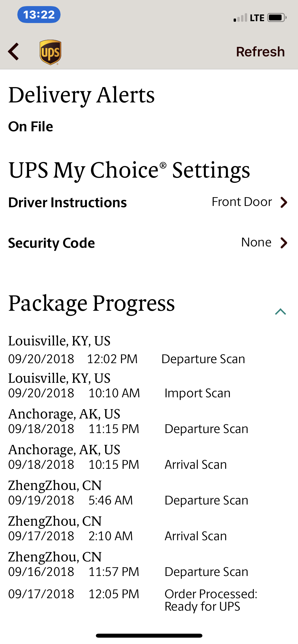Open Driver Instructions chevron arrow
The width and height of the screenshot is (298, 644).
click(x=284, y=202)
